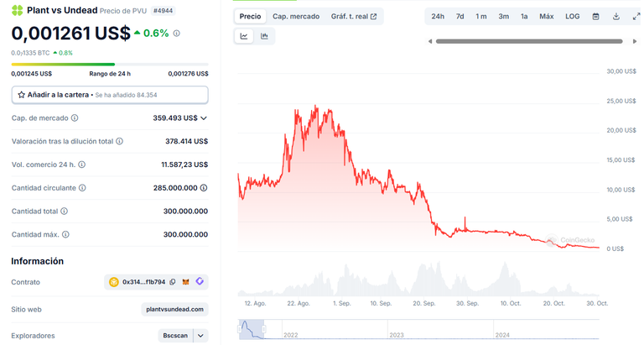Open price change info icon beside 0.6%
Screen dimensions: 644x345
click(177, 34)
